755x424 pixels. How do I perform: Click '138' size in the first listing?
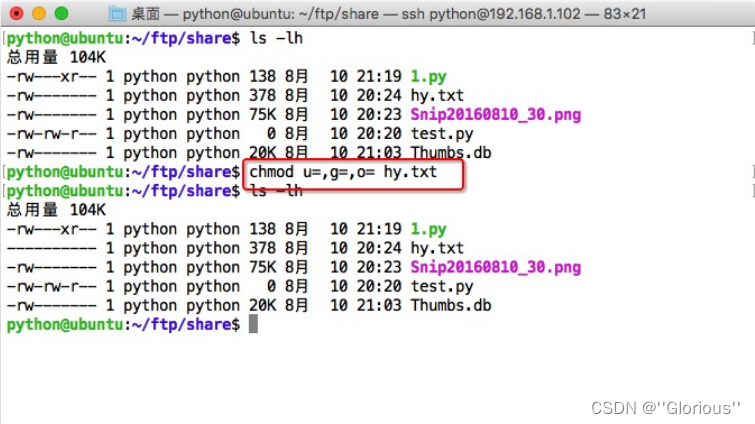coord(262,76)
